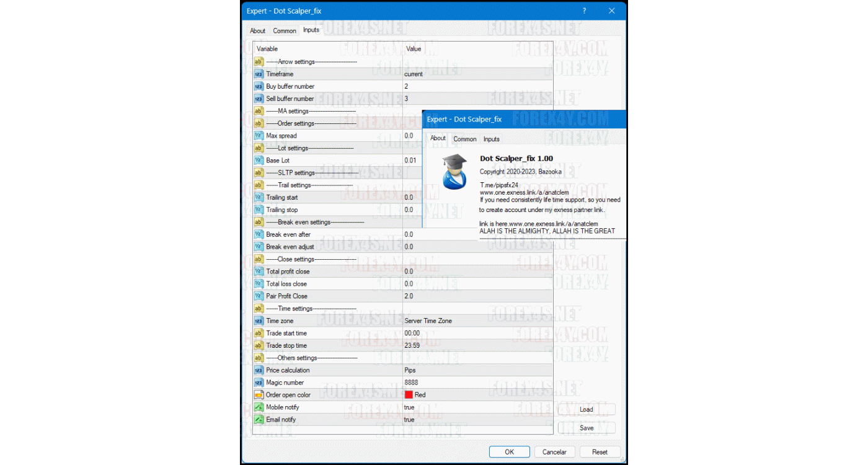
Task: Click the Max spread row icon
Action: 259,136
